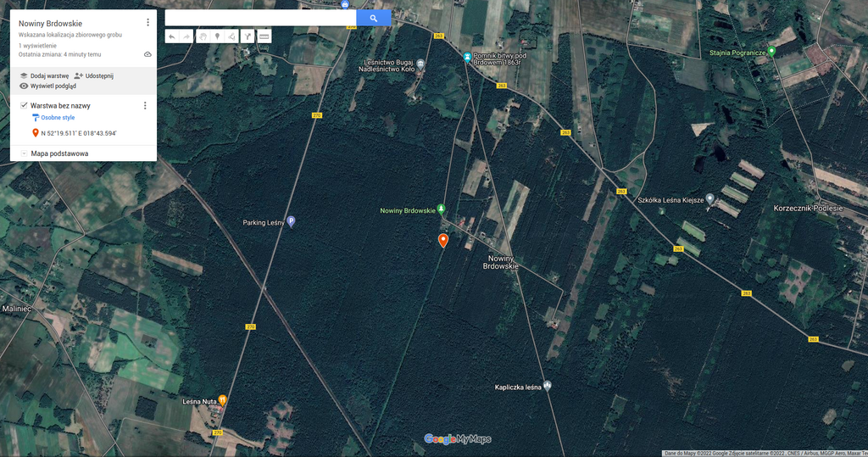
Task: Click the Undo arrow in the map toolbar
Action: (171, 36)
